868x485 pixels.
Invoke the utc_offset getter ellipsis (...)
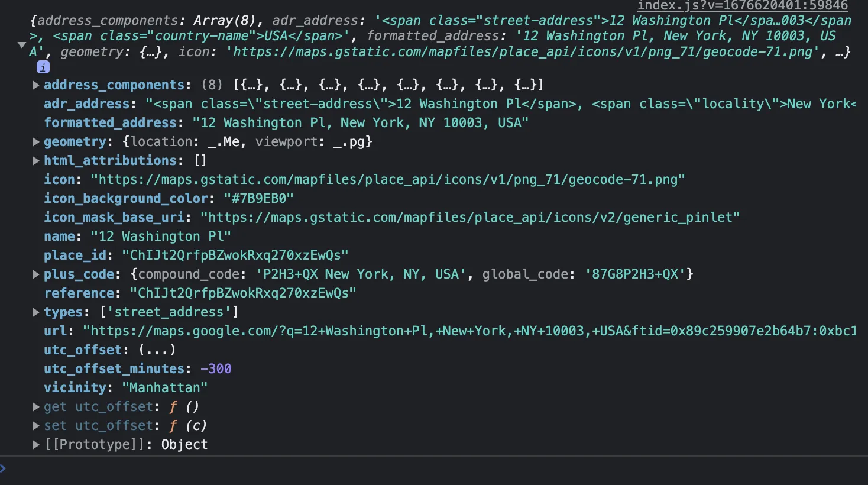(157, 350)
